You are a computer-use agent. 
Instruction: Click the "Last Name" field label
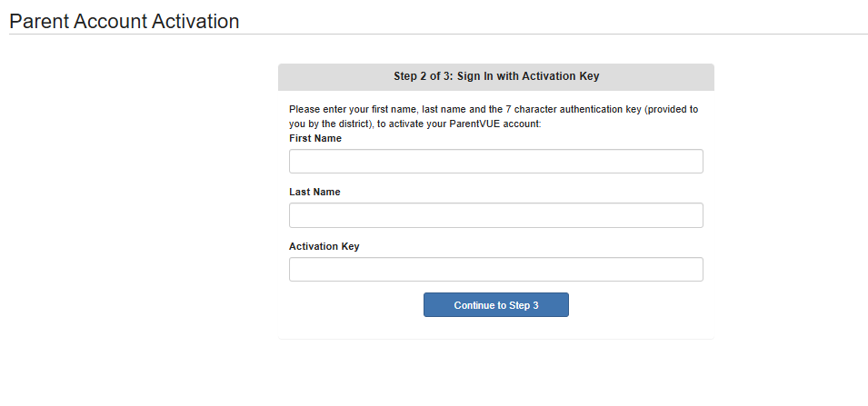click(314, 192)
